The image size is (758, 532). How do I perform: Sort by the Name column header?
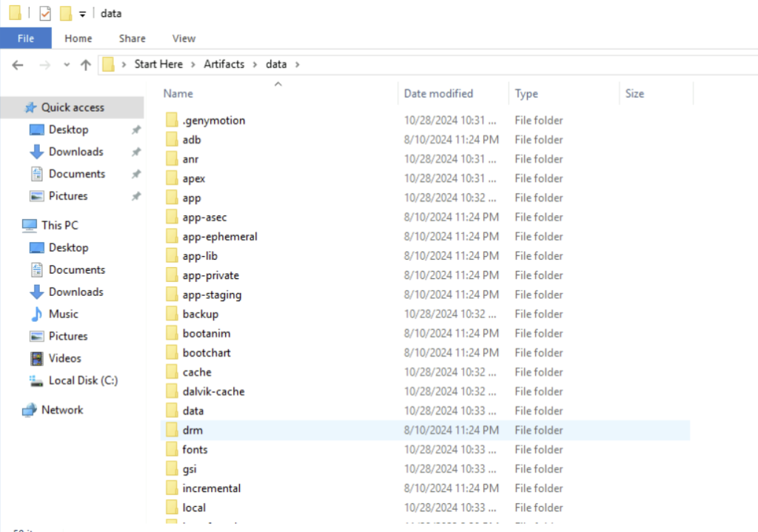coord(178,94)
